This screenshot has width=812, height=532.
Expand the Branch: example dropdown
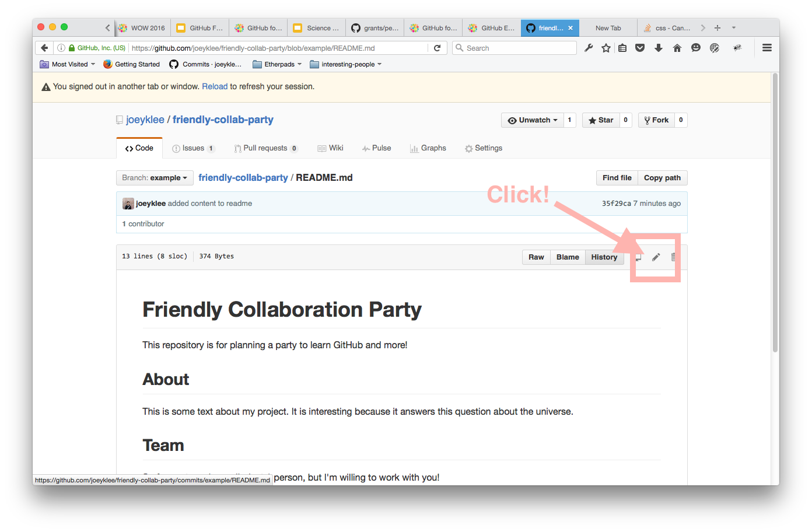click(x=155, y=178)
